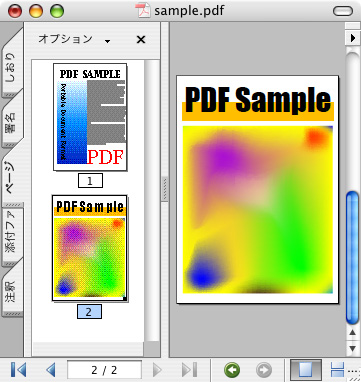Click the toolbar toggle pill in title bar
Screen dimensions: 361x382
coord(343,11)
